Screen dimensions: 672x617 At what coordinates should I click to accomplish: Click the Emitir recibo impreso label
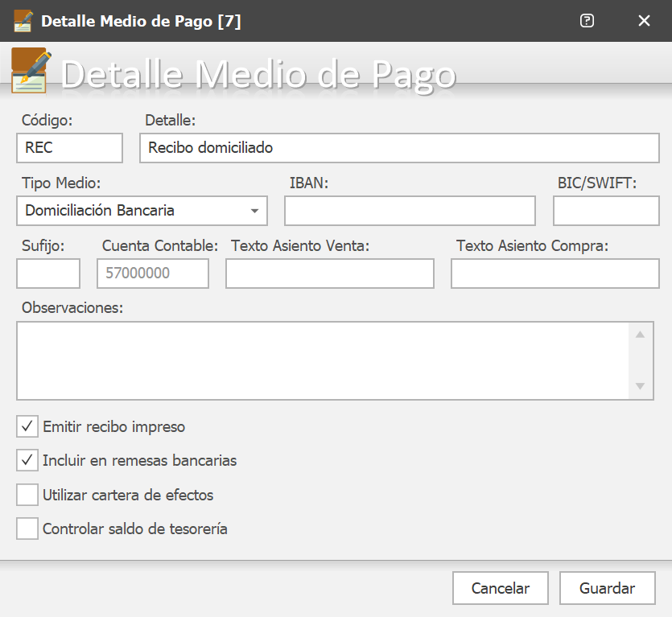(x=114, y=427)
